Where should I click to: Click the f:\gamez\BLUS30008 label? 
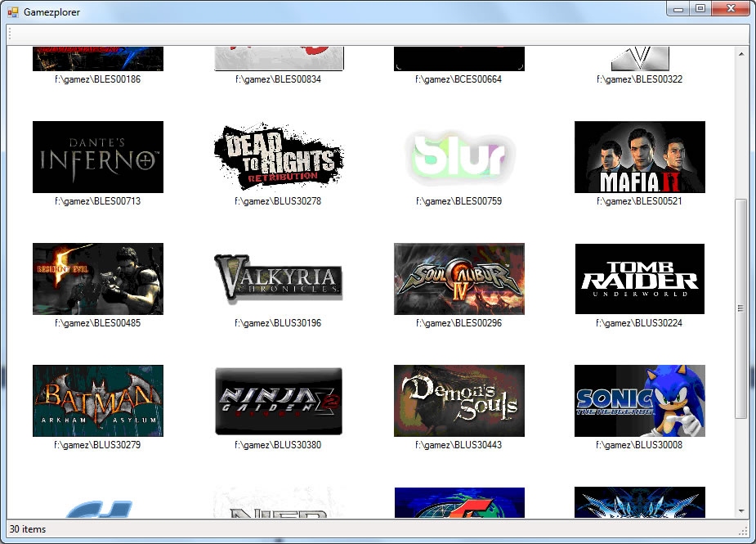(639, 445)
